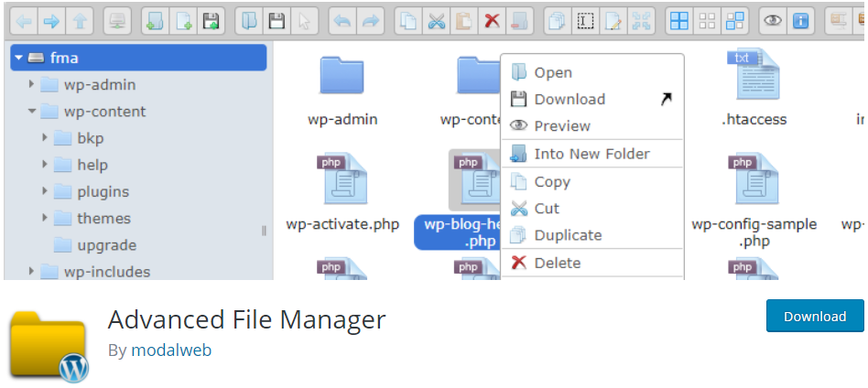Click the cursor arrow select-file icon

(x=305, y=22)
